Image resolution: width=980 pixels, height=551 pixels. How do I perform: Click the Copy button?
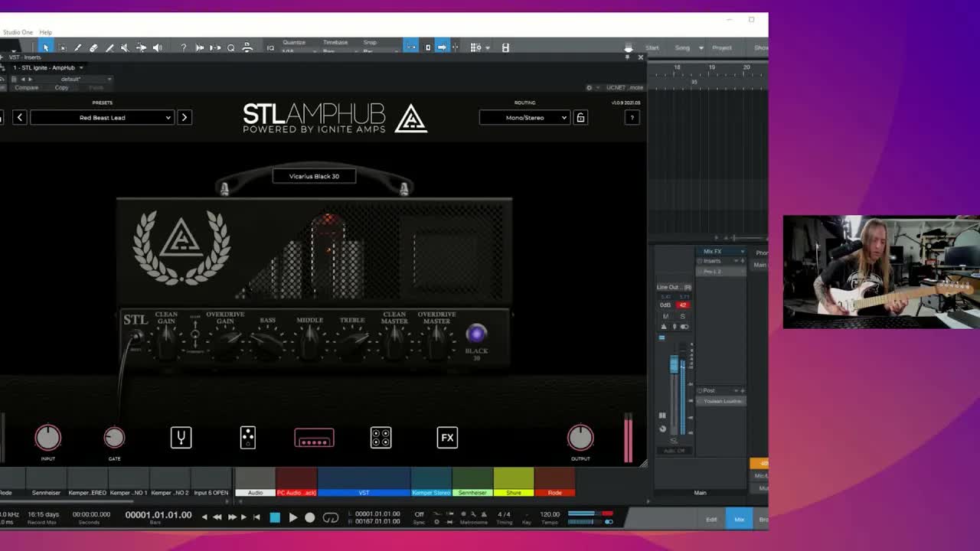point(61,87)
